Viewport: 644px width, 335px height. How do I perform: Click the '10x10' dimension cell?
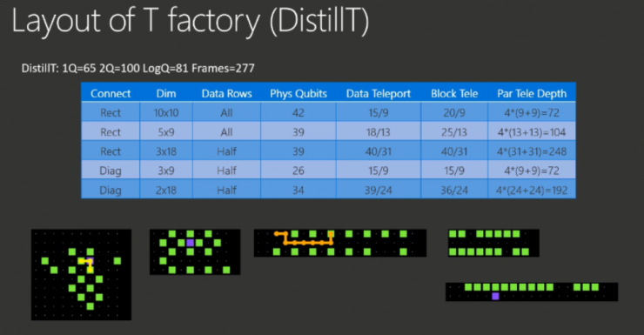166,112
